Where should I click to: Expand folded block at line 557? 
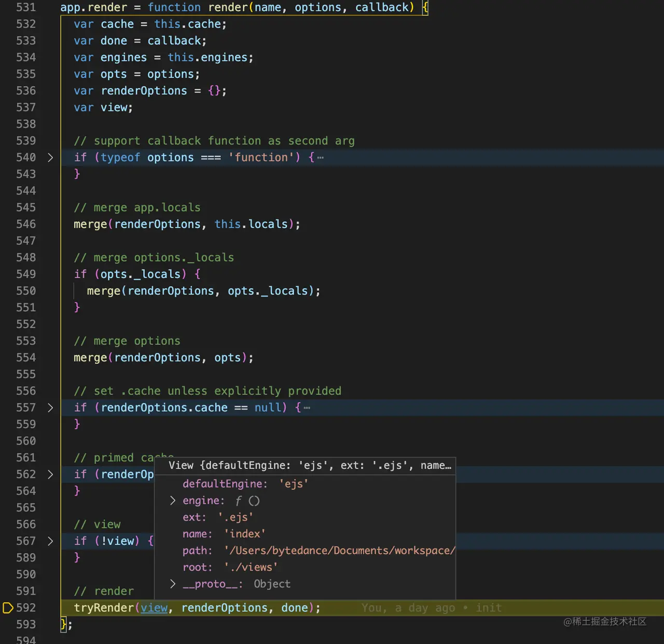(50, 408)
